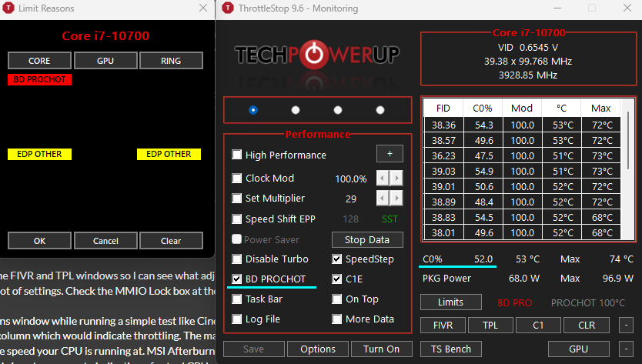Decrease Set Multiplier with left arrow

pos(383,199)
